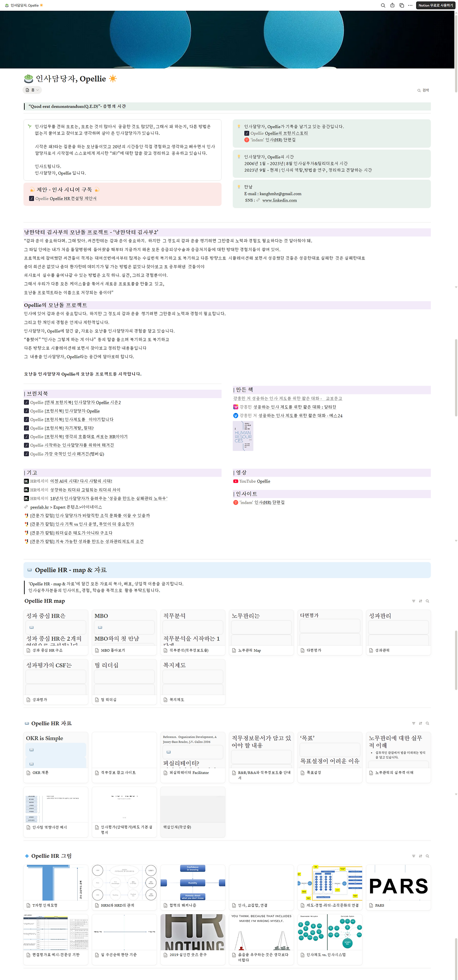458x980 pixels.
Task: Open the 'indam' 인사(HR) 단편집 link in the intro callout
Action: pos(270,140)
